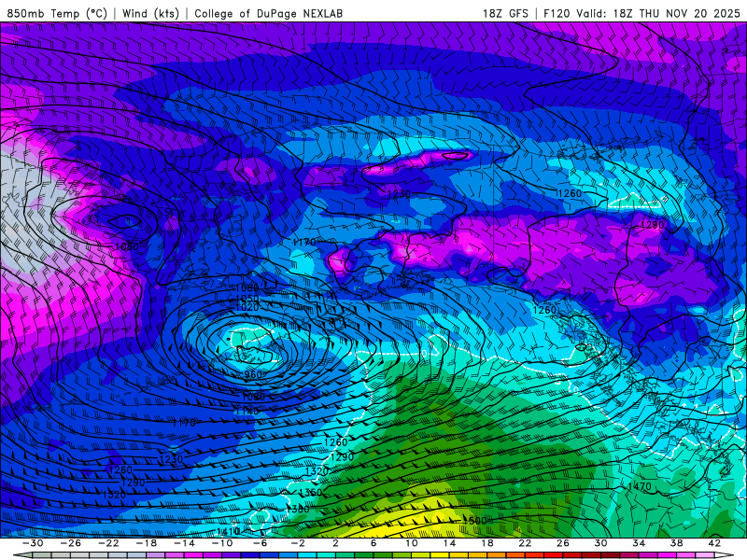747x560 pixels.
Task: Click the 26 value on the temperature scale
Action: click(563, 543)
